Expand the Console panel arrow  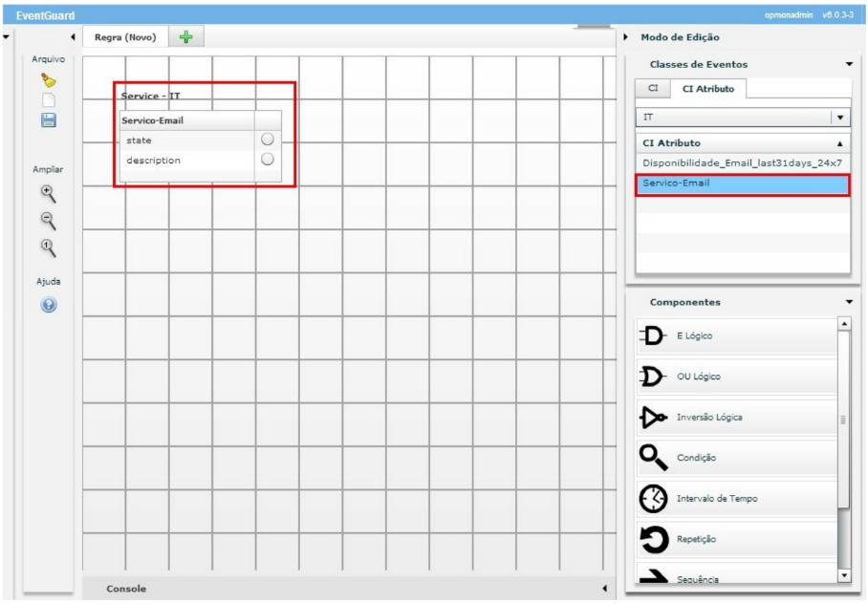[x=603, y=588]
